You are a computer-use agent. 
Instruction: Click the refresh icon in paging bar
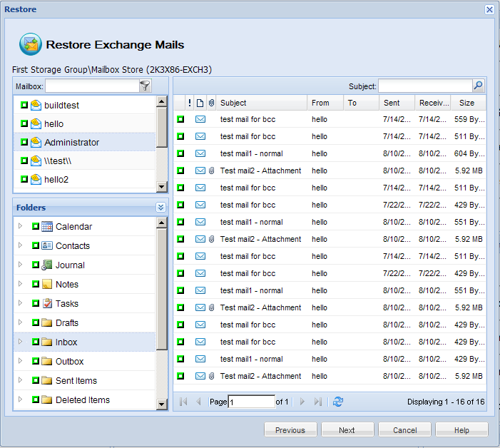click(338, 402)
